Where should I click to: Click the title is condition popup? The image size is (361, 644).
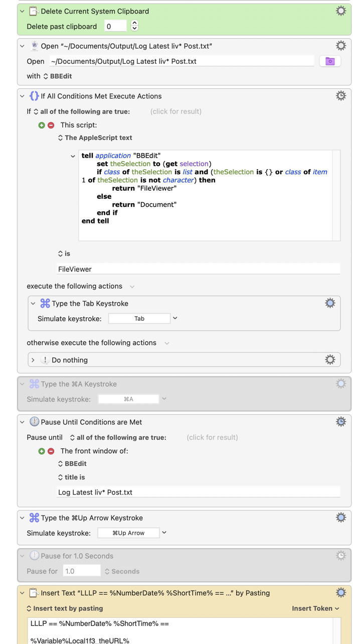(x=71, y=477)
